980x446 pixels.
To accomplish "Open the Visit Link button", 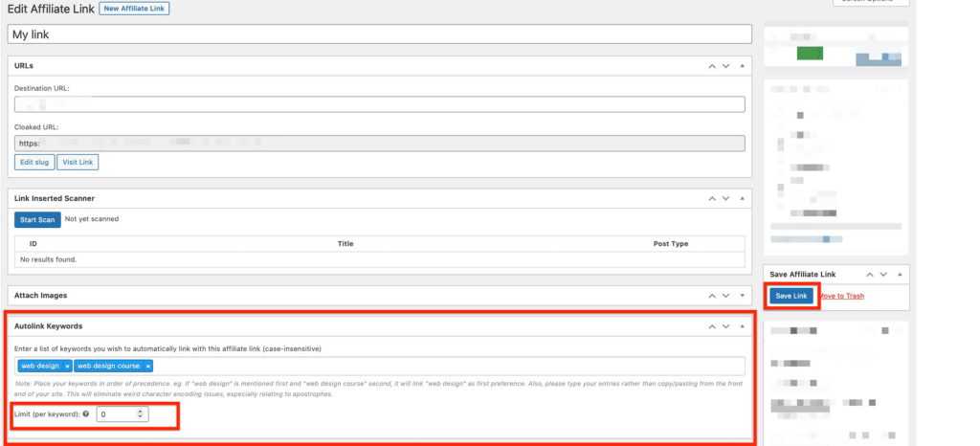I will click(78, 163).
